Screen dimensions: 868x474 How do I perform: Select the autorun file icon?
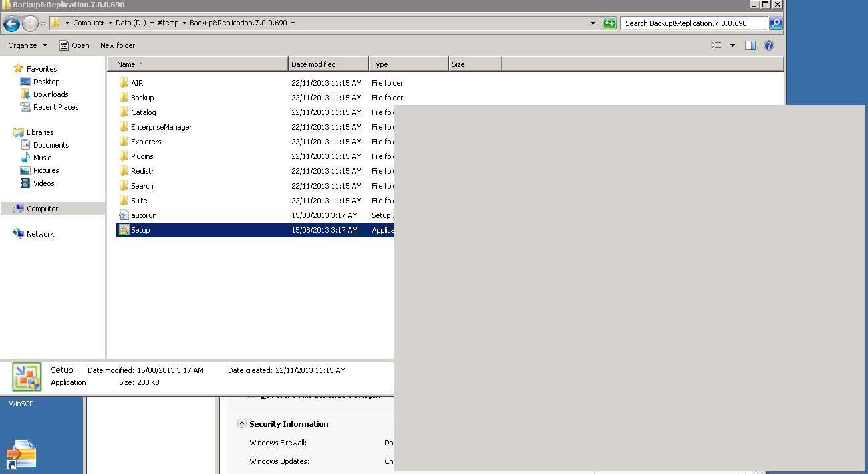(124, 215)
